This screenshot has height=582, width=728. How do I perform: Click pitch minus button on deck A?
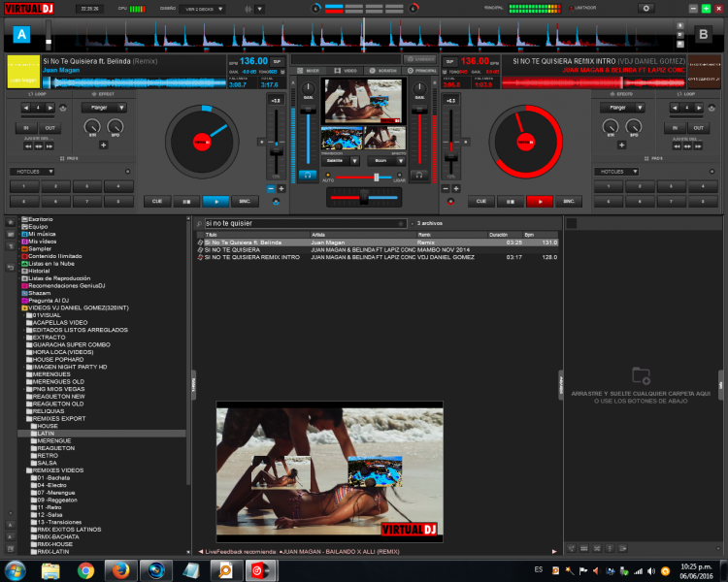point(271,188)
